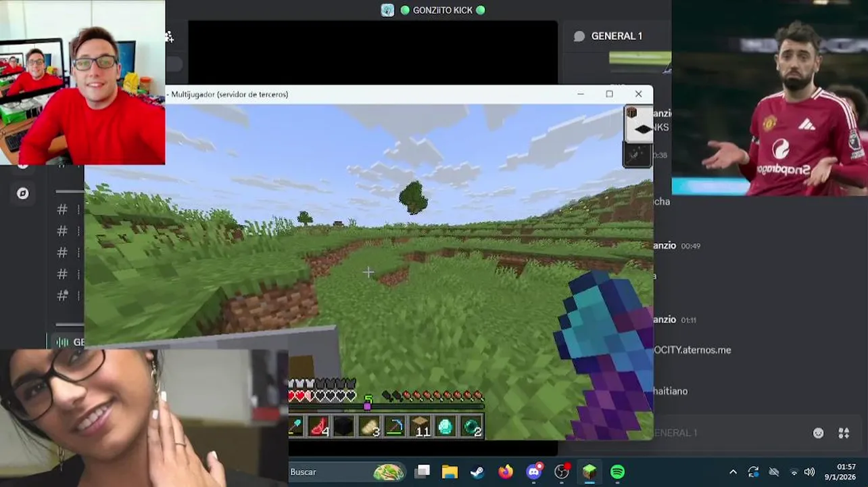Click the GONZiiTO KICK server icon
Image resolution: width=868 pixels, height=487 pixels.
pos(387,10)
